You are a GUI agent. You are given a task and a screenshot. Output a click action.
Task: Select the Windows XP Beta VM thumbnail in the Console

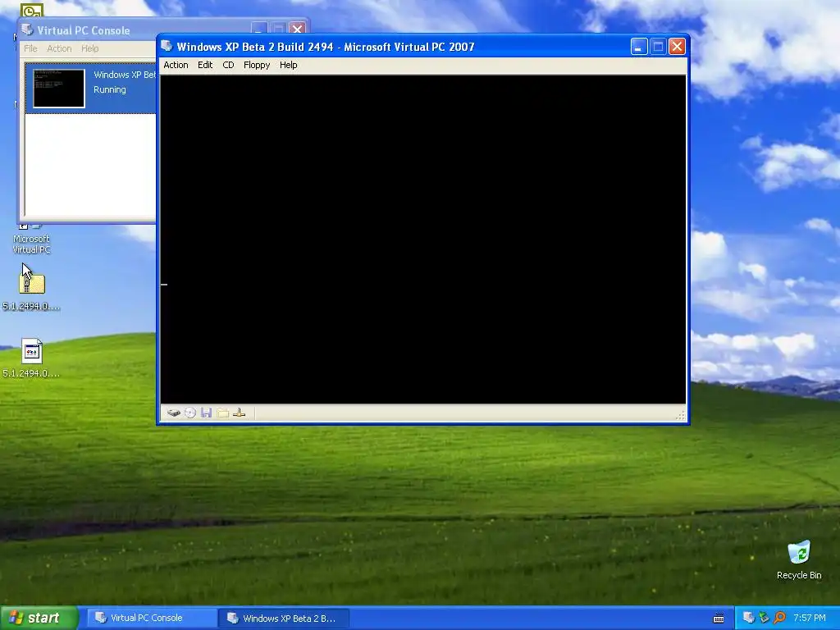pyautogui.click(x=59, y=89)
